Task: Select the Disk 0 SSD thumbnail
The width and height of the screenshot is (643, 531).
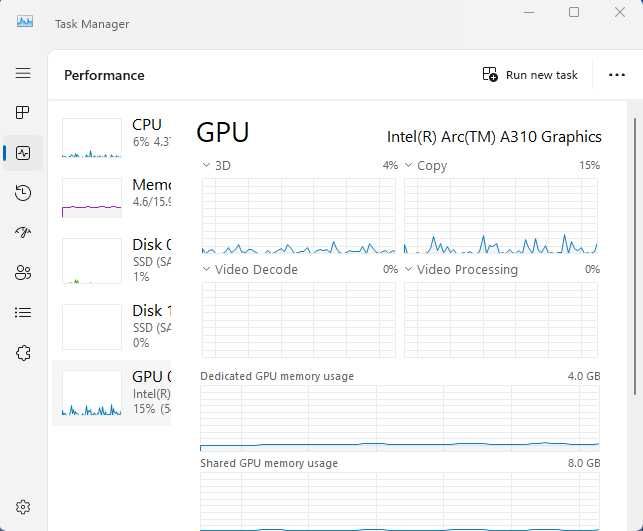Action: coord(112,260)
